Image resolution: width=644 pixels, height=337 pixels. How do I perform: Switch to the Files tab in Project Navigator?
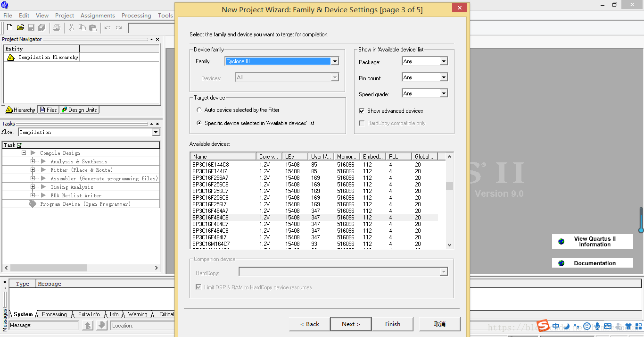tap(48, 110)
